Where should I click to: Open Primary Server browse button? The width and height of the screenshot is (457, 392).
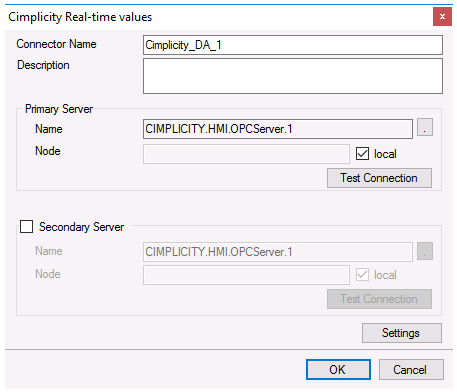(425, 127)
